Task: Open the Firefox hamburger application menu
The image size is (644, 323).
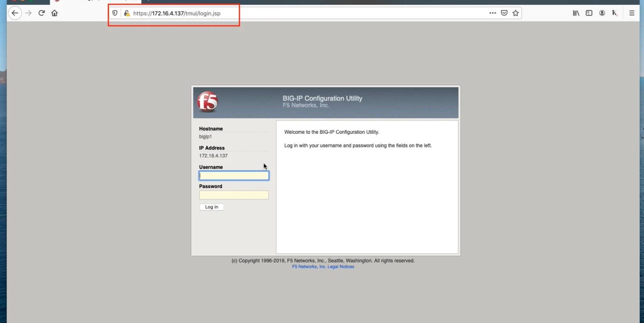Action: (x=631, y=13)
